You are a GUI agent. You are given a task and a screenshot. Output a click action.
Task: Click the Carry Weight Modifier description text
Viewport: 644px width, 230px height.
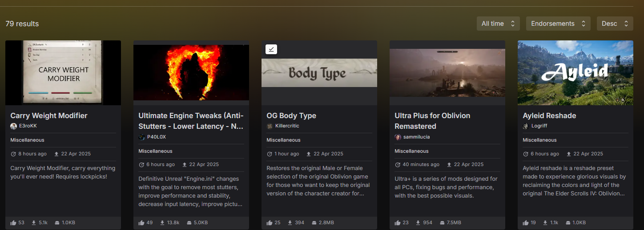pyautogui.click(x=63, y=172)
